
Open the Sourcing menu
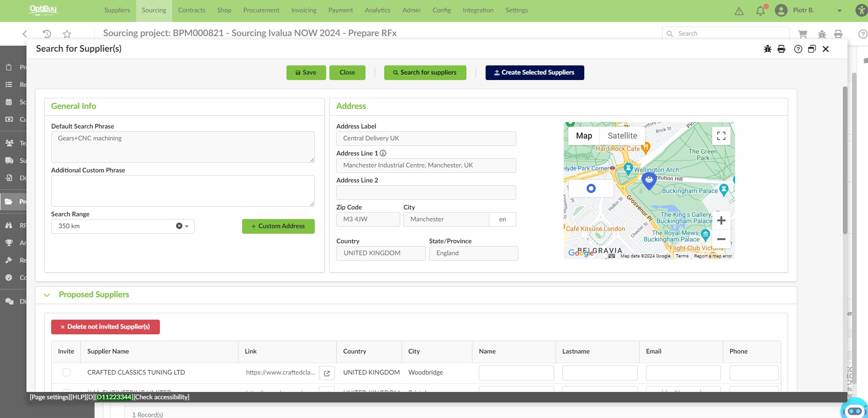[x=154, y=11]
